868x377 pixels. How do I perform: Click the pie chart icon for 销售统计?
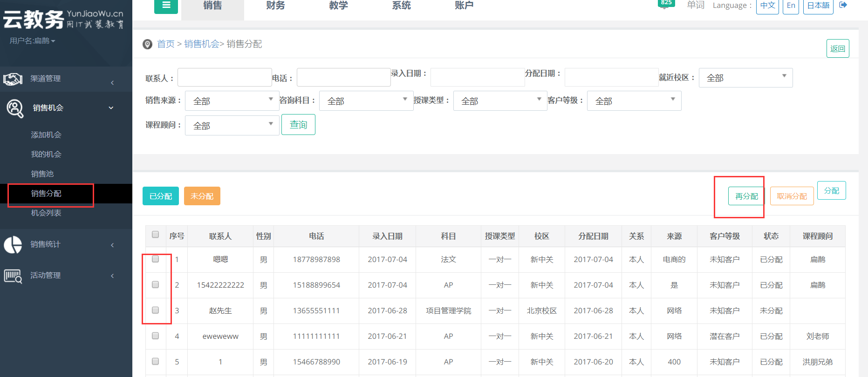[x=13, y=244]
